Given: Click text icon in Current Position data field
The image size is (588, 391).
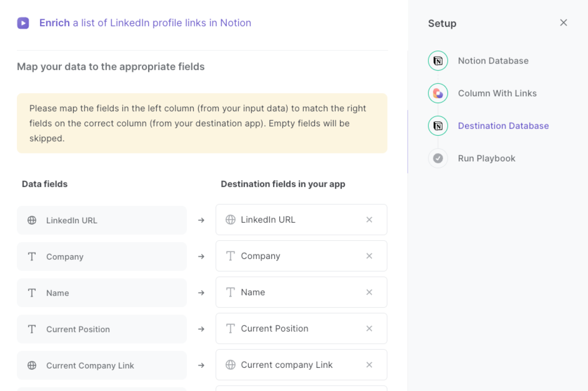Looking at the screenshot, I should pos(32,329).
